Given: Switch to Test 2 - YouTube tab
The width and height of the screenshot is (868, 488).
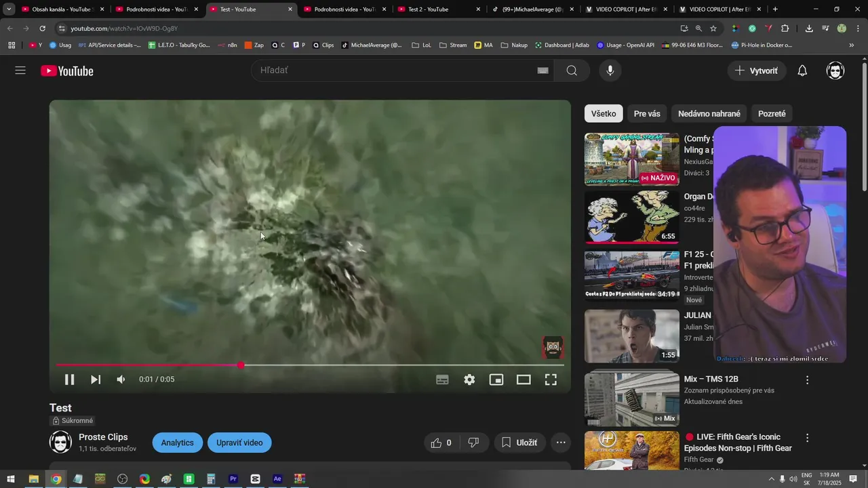Looking at the screenshot, I should click(439, 9).
